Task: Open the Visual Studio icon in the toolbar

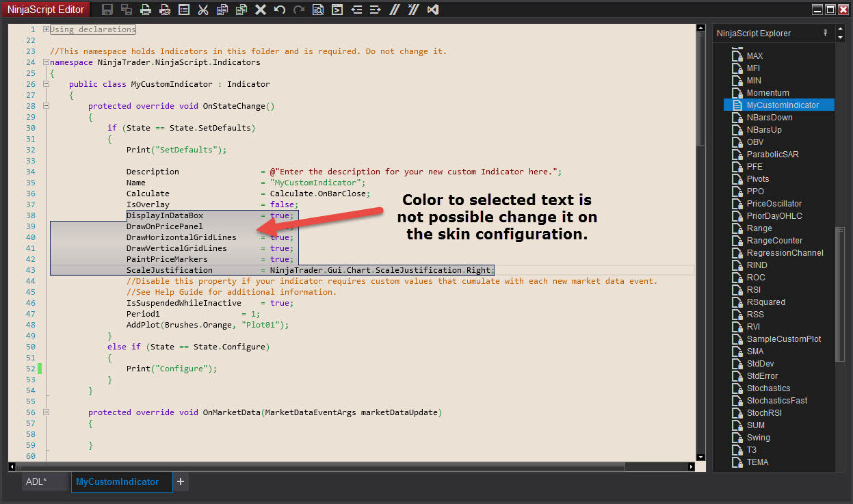Action: (x=432, y=10)
